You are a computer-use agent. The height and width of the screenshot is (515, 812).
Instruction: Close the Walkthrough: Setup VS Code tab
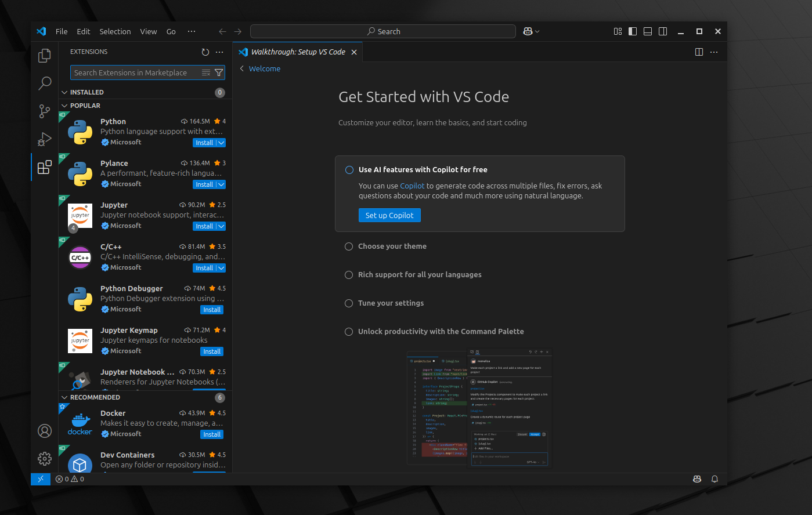tap(354, 52)
